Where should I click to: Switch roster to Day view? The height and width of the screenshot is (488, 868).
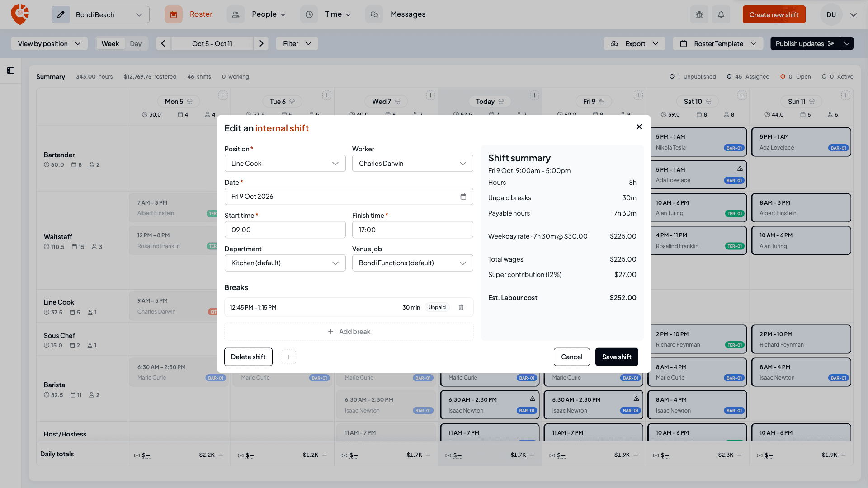[x=136, y=43]
